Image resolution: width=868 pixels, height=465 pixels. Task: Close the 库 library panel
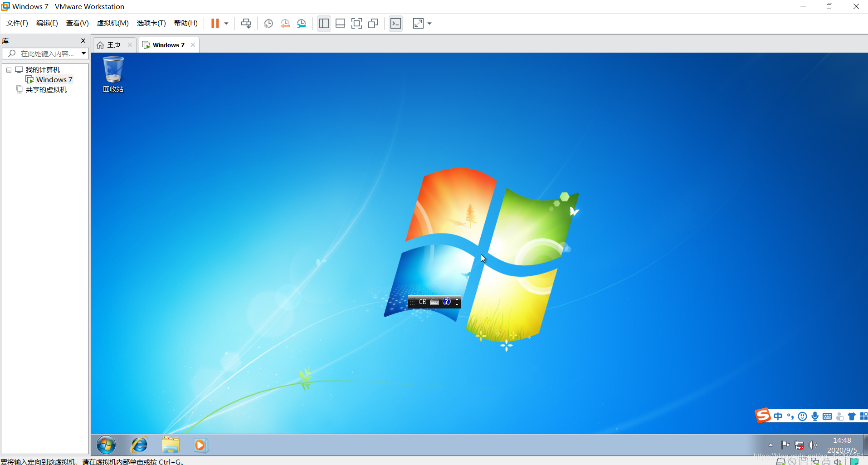click(x=83, y=41)
